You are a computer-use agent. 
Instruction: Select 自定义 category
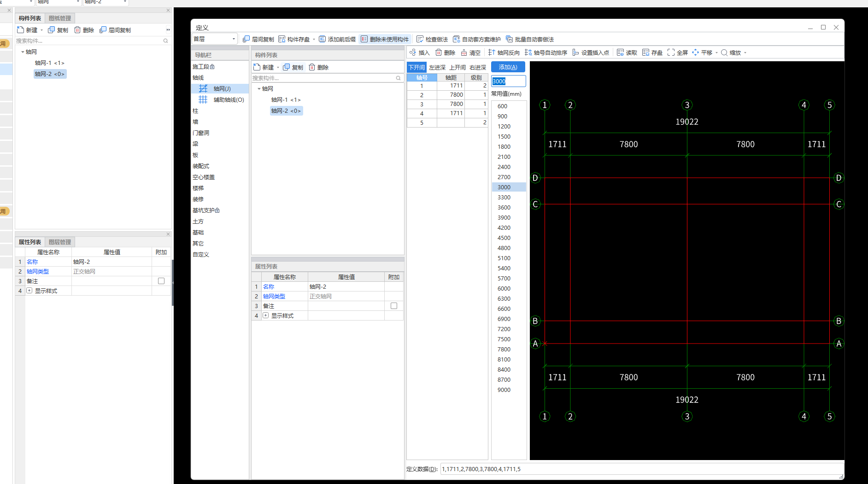[201, 255]
